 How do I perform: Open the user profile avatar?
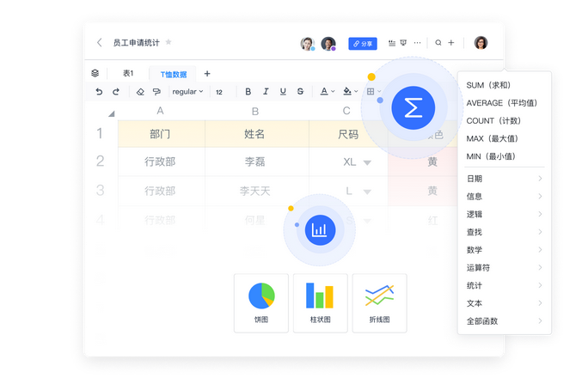pos(481,43)
